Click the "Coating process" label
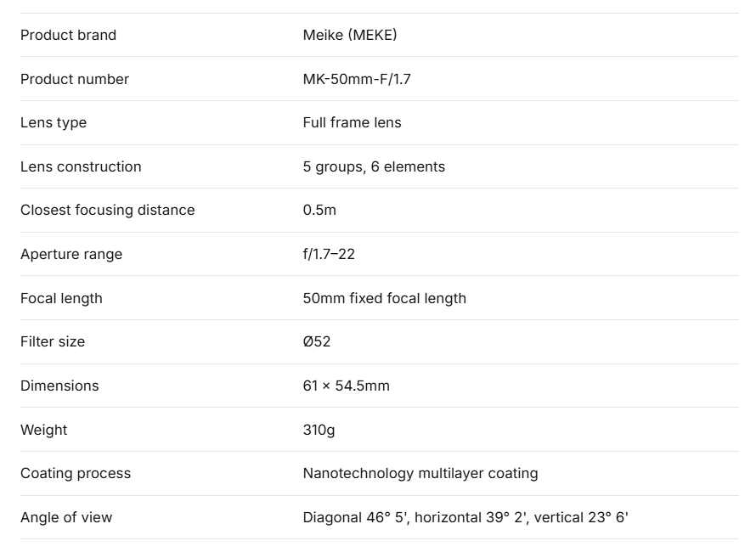This screenshot has height=552, width=756. (76, 473)
